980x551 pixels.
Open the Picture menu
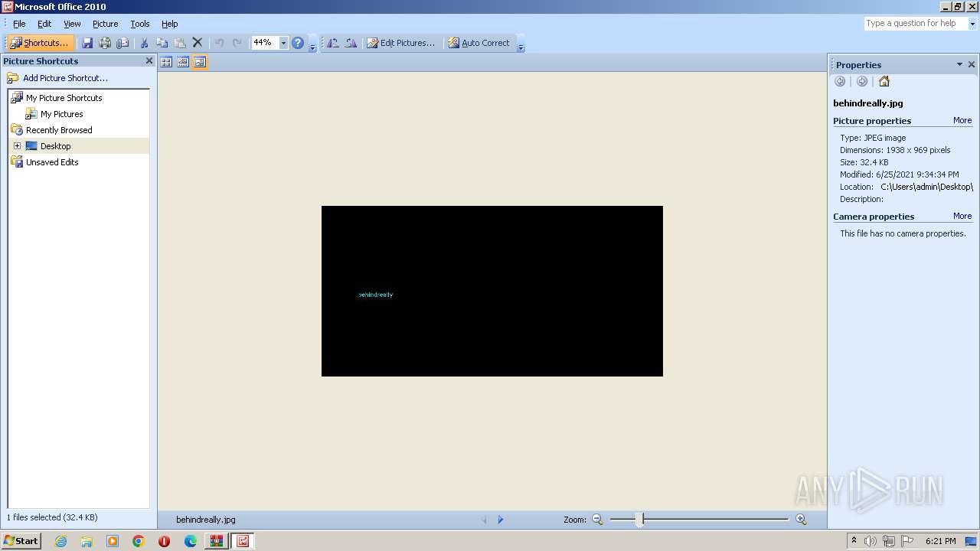tap(105, 24)
